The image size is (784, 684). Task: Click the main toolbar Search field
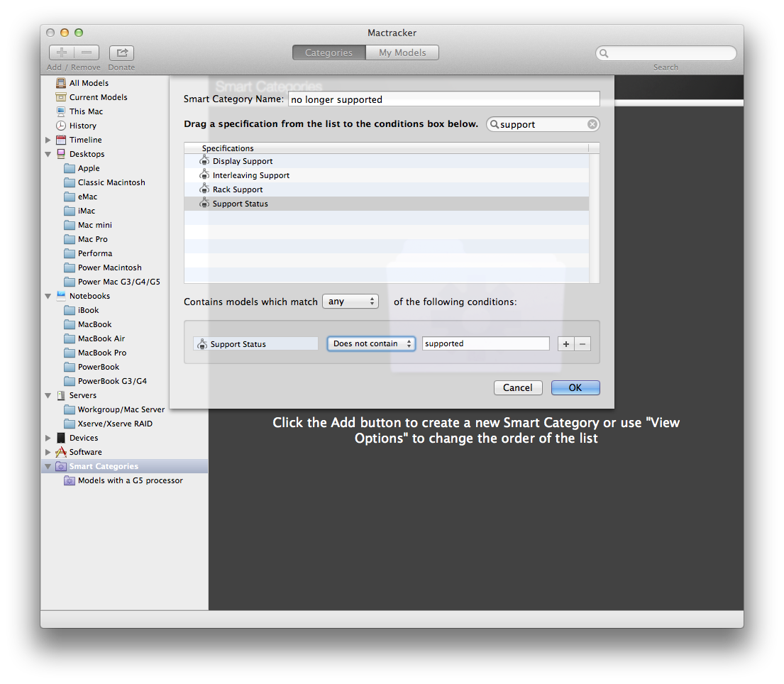(666, 53)
